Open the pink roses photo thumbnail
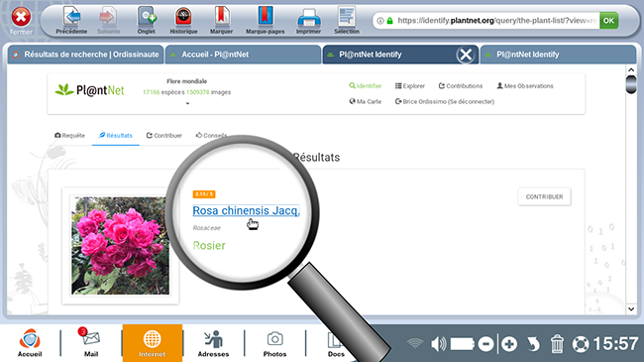Screen dimensions: 644x362 tap(120, 246)
